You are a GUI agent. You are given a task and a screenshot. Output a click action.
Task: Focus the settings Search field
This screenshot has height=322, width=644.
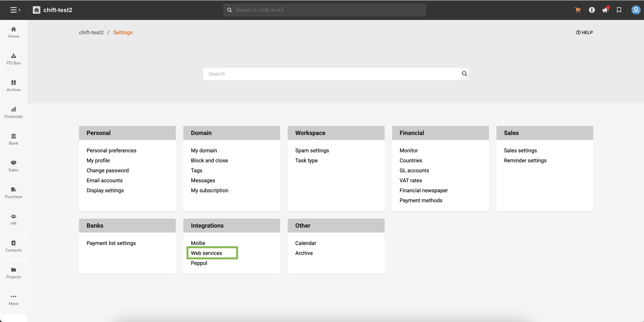click(x=332, y=74)
